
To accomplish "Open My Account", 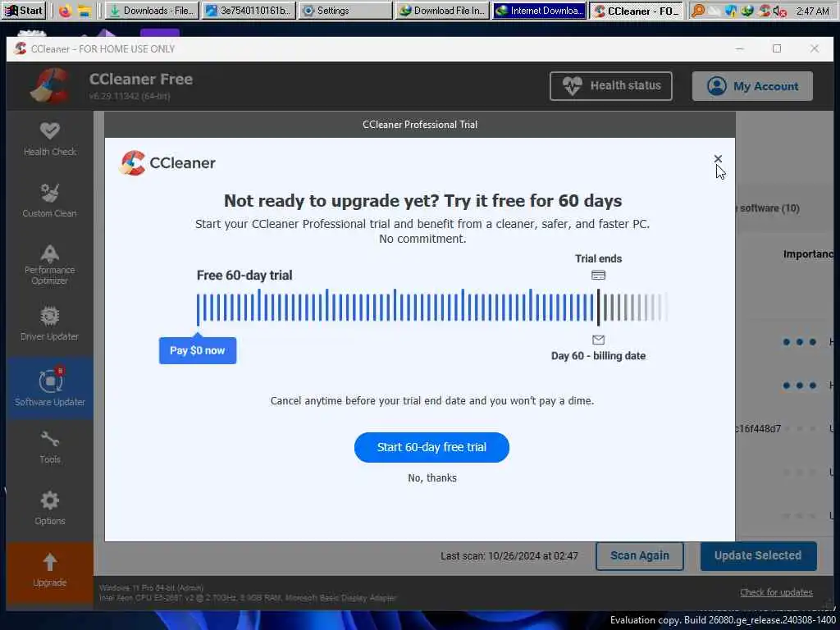I will 752,86.
